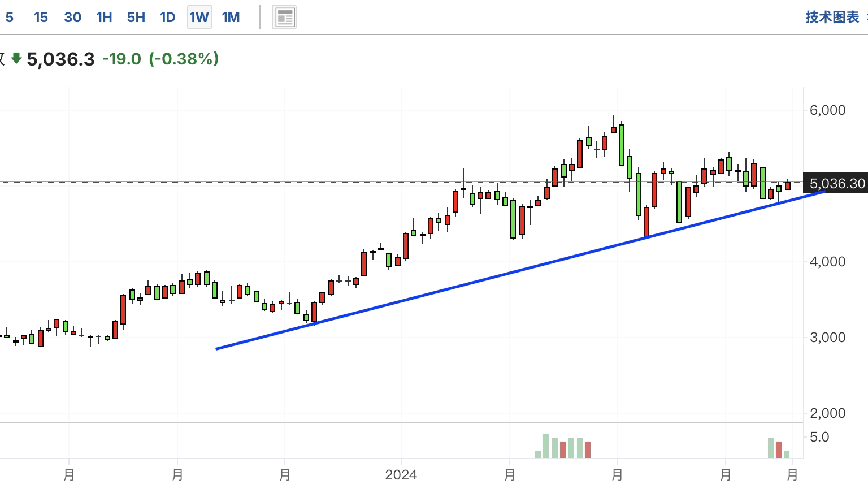Click the (-0.38%) percentage change

(x=184, y=59)
